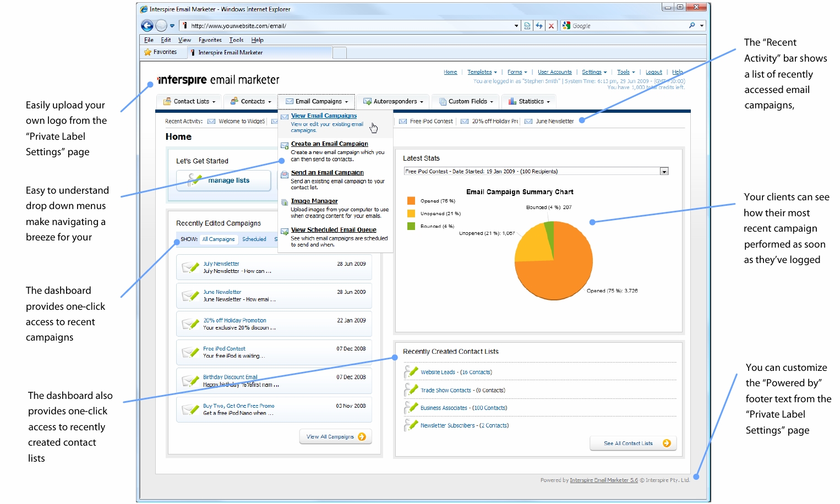Screen dimensions: 840x504
Task: Open the View menu in the menu bar
Action: tap(184, 40)
